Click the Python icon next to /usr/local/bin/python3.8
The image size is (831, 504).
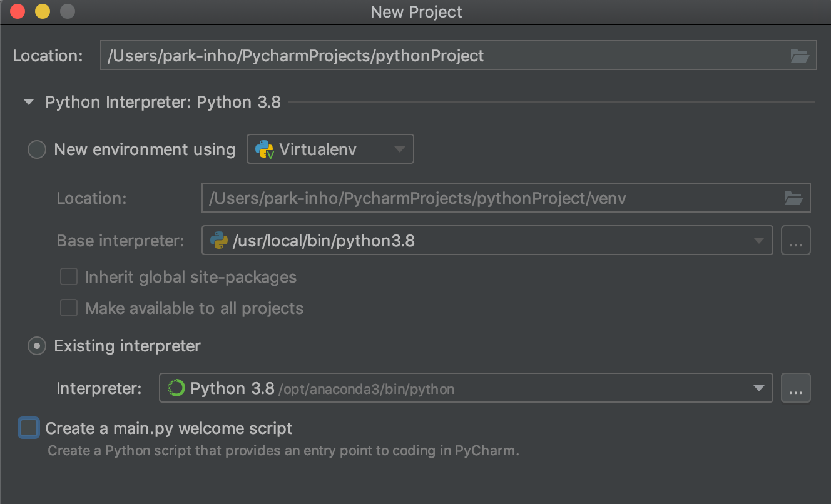tap(218, 240)
